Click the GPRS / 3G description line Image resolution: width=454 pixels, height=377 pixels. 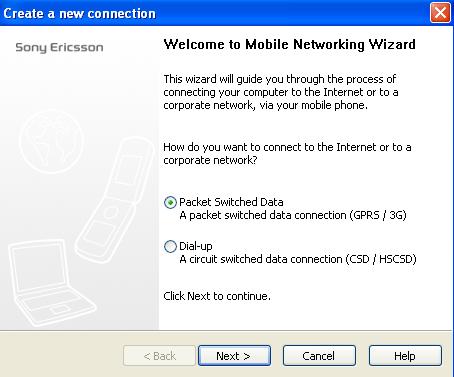pyautogui.click(x=293, y=215)
